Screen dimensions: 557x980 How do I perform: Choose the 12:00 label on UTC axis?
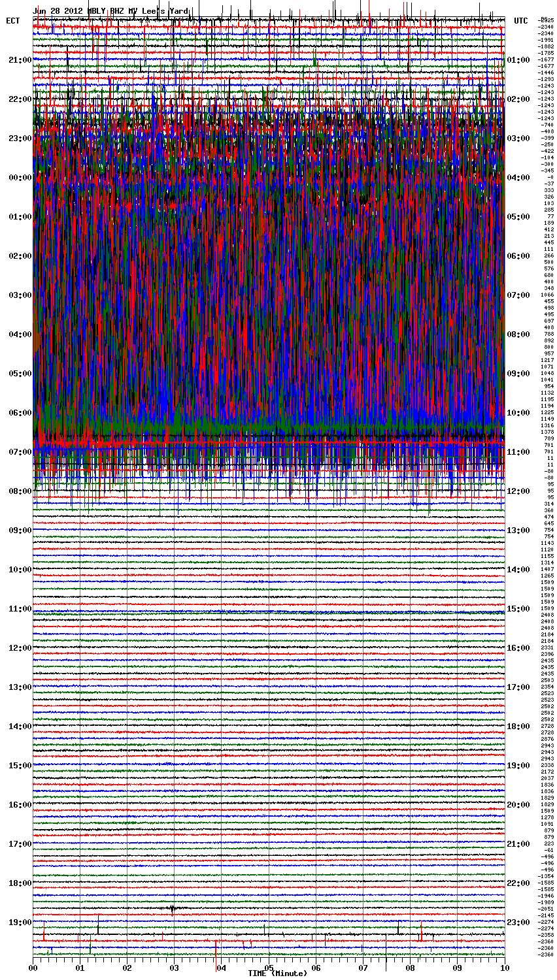tap(518, 491)
